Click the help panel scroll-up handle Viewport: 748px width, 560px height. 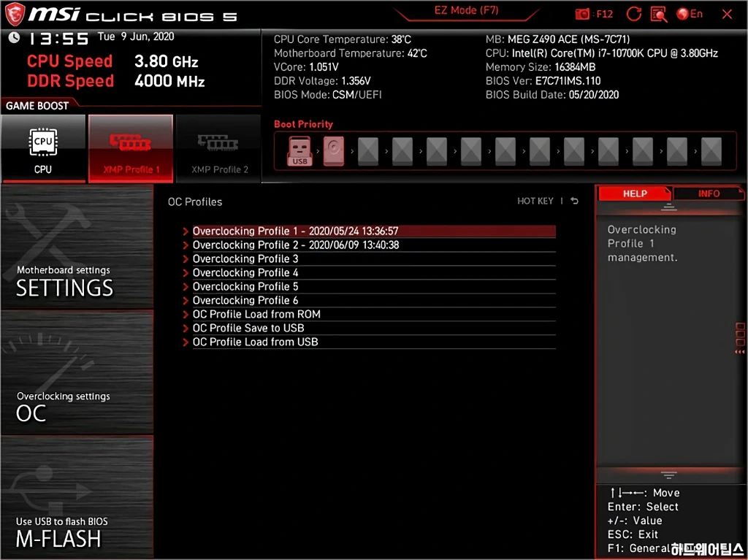[668, 207]
